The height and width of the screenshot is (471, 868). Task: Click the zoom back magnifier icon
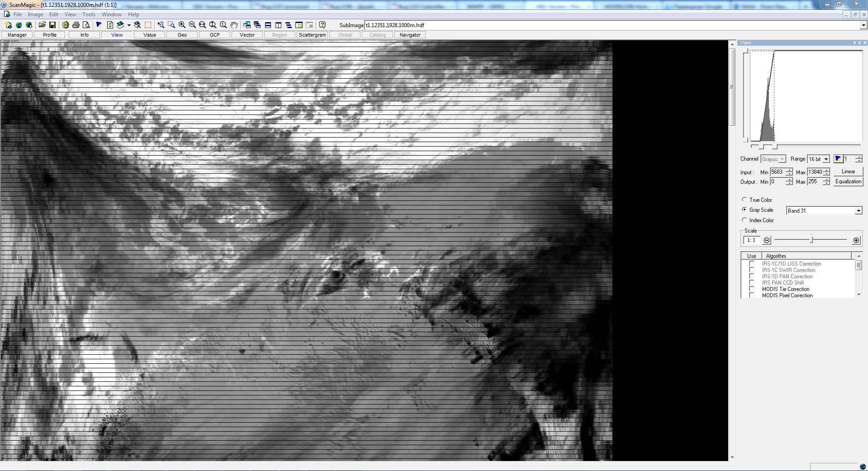(161, 25)
